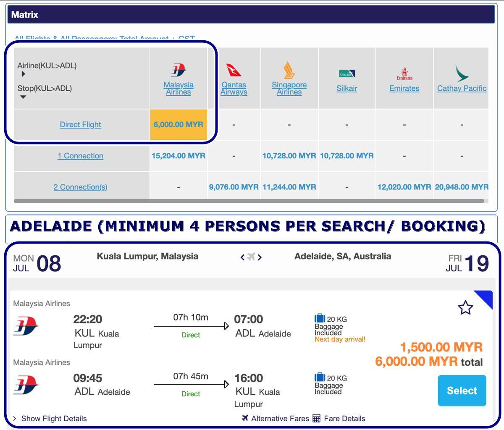This screenshot has width=504, height=430.
Task: Expand Show Flight Details chevron
Action: 14,418
